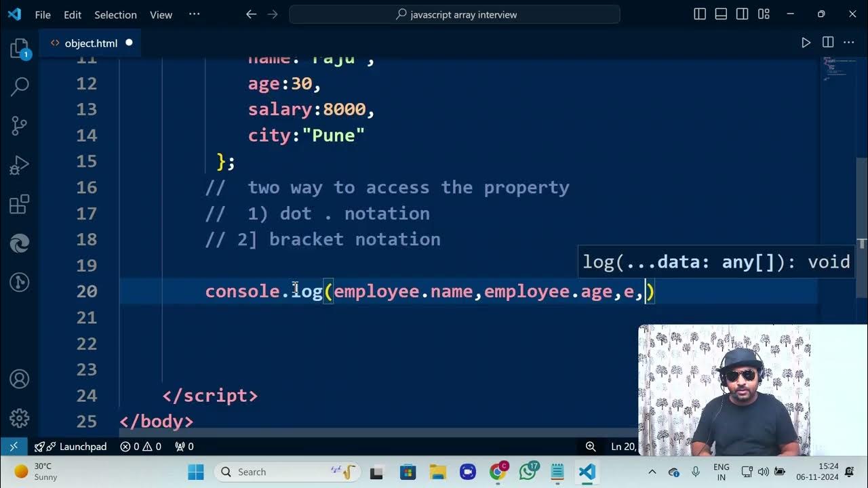Viewport: 868px width, 488px height.
Task: Click the taskbar Search box
Action: pyautogui.click(x=287, y=472)
